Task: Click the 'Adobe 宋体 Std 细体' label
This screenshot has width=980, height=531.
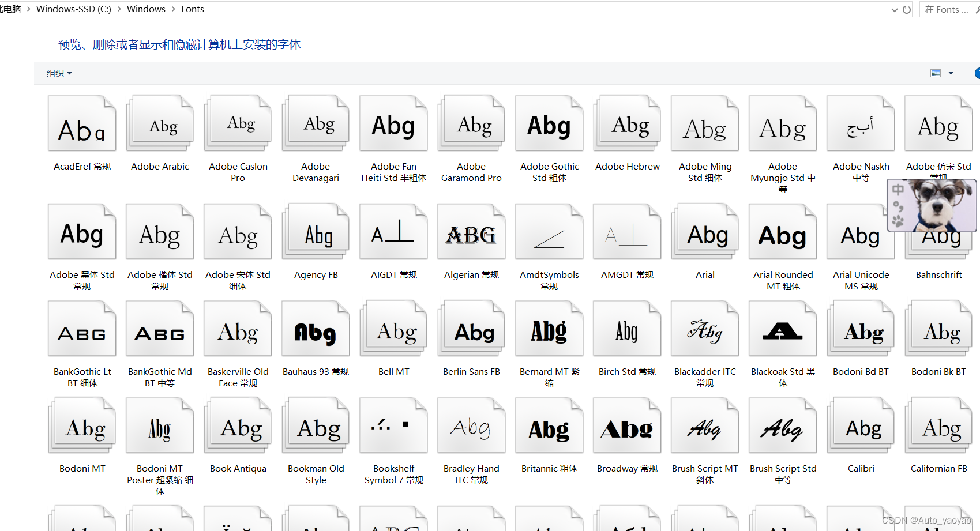Action: 238,280
